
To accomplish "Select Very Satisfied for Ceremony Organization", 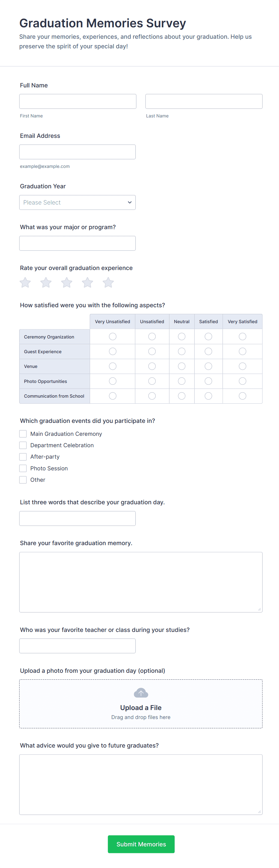I will (x=242, y=337).
